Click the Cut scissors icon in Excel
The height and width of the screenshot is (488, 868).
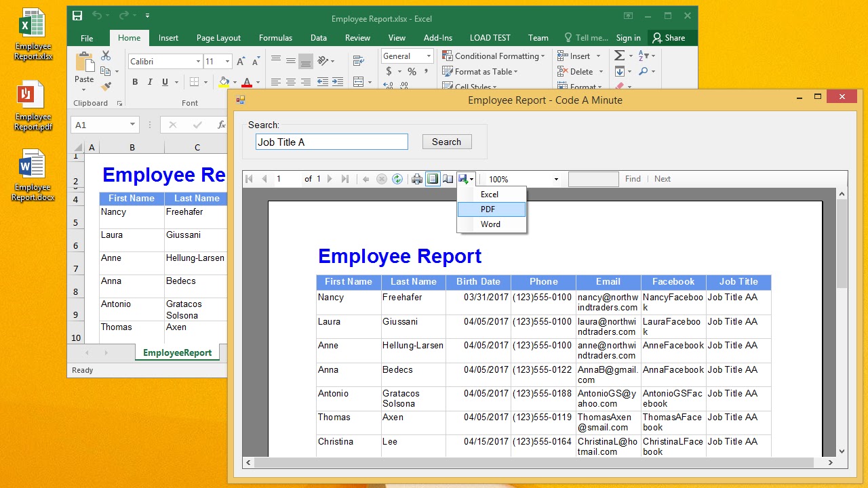[106, 56]
